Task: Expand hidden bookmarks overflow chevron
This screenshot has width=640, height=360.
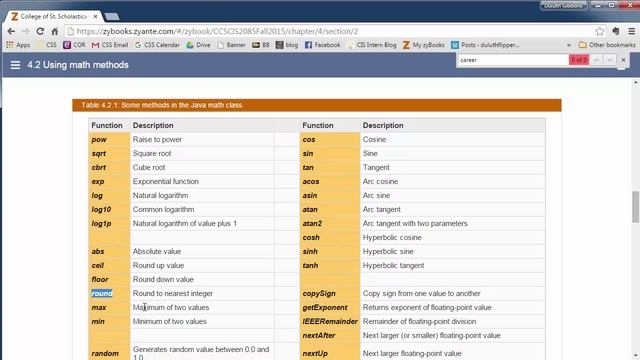Action: (x=569, y=45)
